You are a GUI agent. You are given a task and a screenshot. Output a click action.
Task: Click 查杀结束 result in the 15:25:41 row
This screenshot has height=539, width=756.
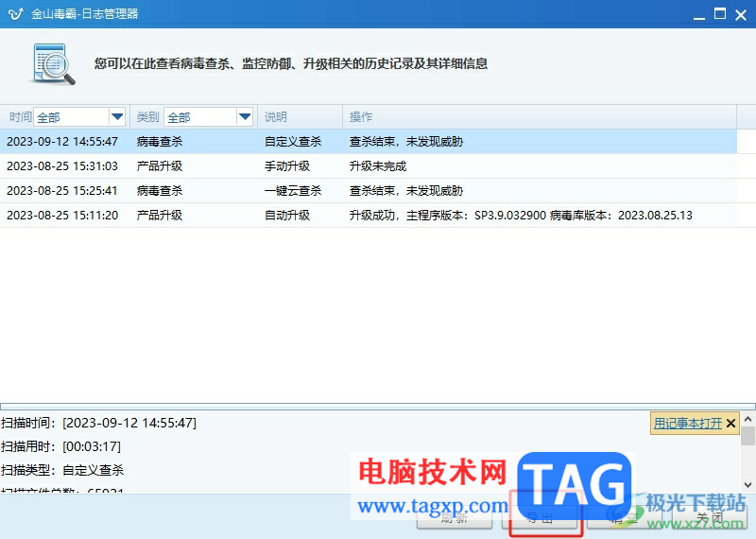406,191
